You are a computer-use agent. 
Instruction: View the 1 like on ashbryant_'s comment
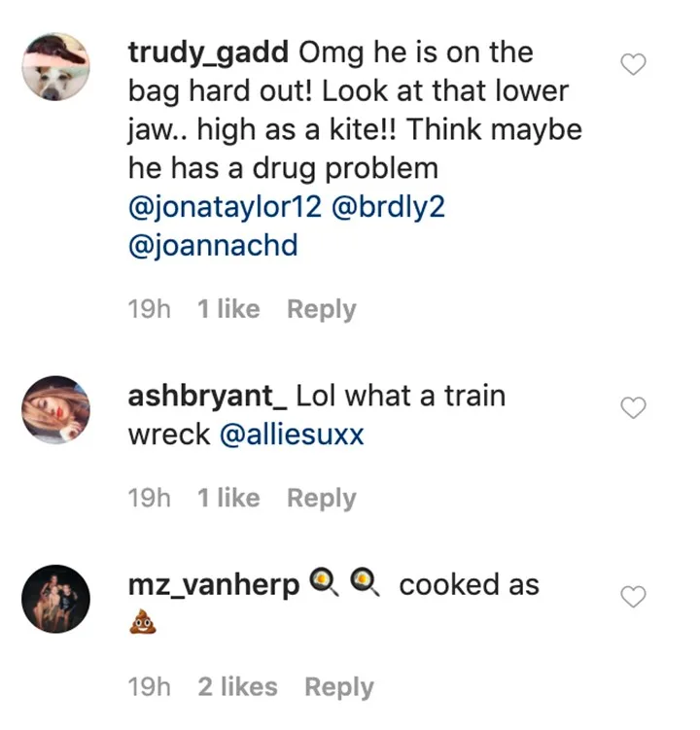pos(228,498)
